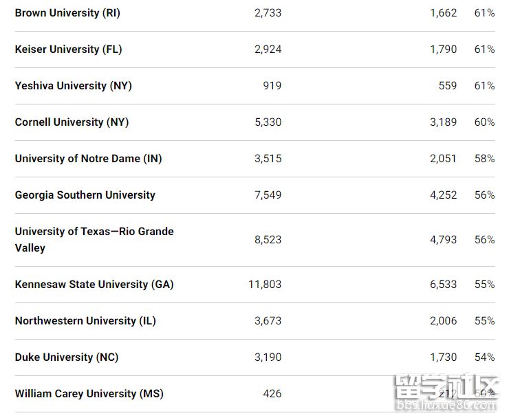Click the 54% rate for Duke University
The image size is (509, 420).
[484, 357]
